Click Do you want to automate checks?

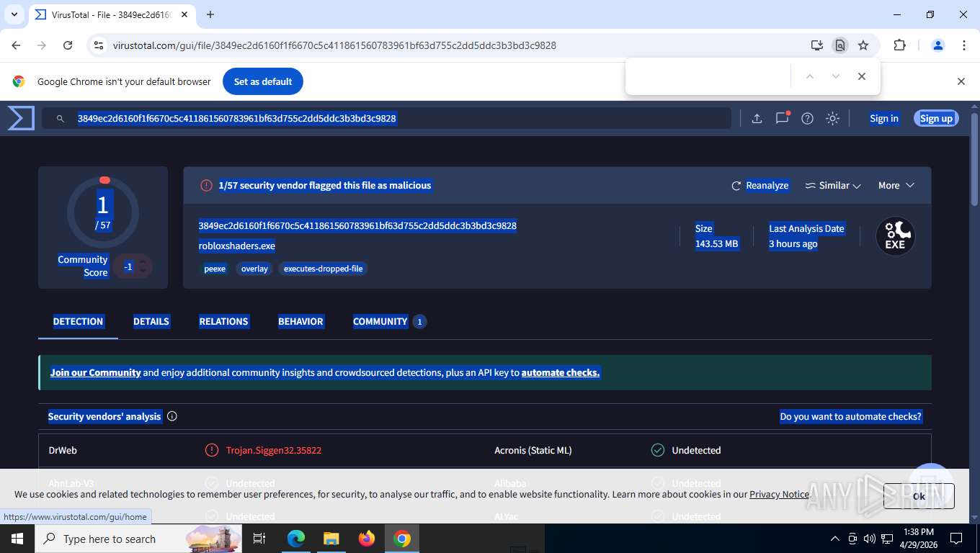coord(850,416)
